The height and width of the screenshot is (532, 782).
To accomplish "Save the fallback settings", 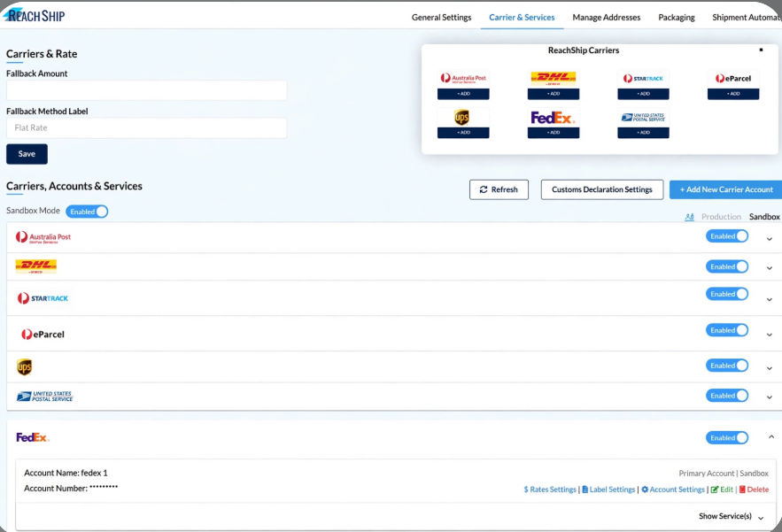I will (27, 154).
